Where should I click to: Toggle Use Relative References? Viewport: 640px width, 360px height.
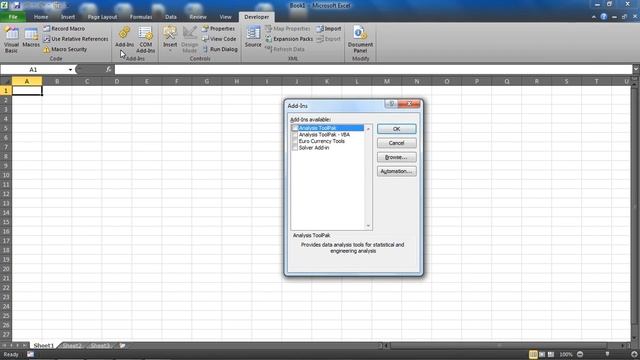click(x=76, y=39)
